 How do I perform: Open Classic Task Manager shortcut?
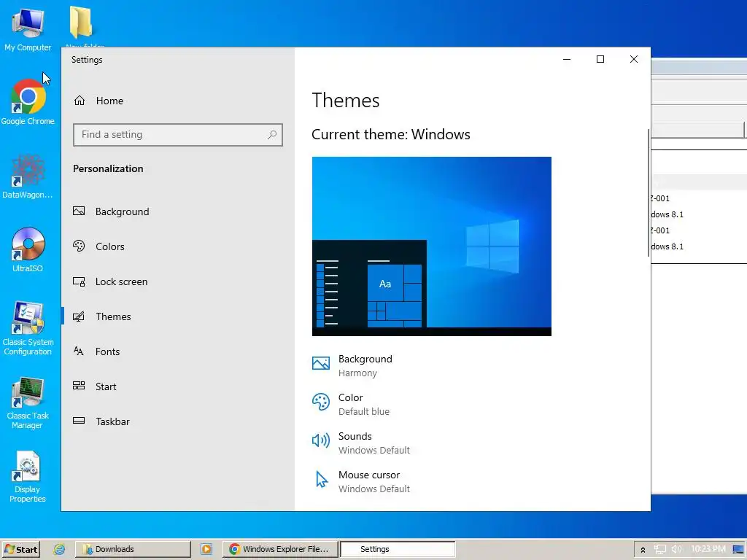point(28,403)
